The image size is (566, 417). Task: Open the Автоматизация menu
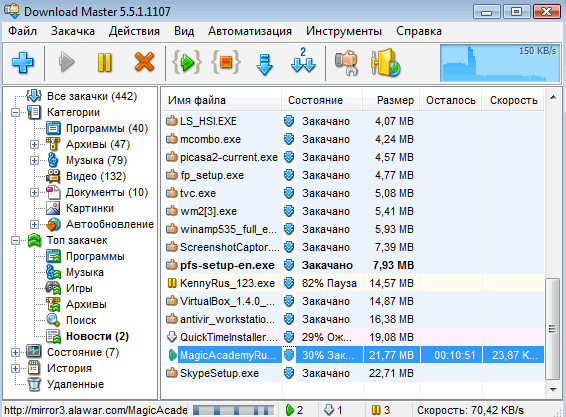tap(250, 31)
